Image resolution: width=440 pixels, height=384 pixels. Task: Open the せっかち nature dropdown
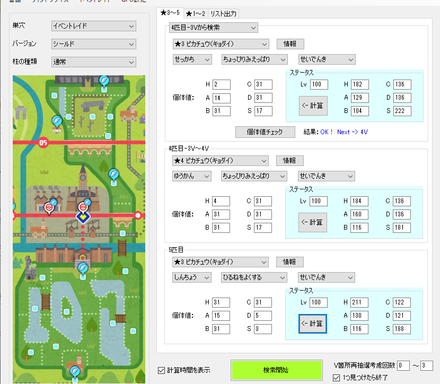[x=192, y=60]
